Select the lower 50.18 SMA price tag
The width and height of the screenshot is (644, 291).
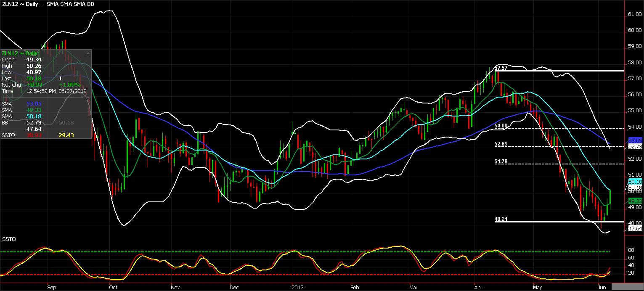(x=635, y=187)
